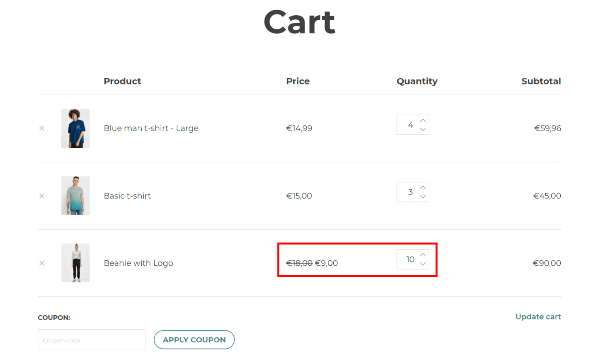Remove Blue man t-shirt from cart
The image size is (602, 364).
tap(42, 128)
